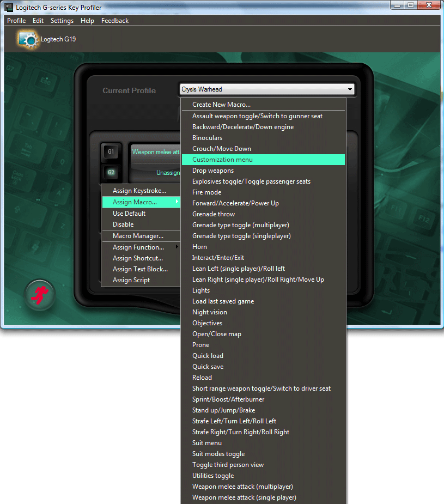Select Fire mode macro

click(264, 192)
